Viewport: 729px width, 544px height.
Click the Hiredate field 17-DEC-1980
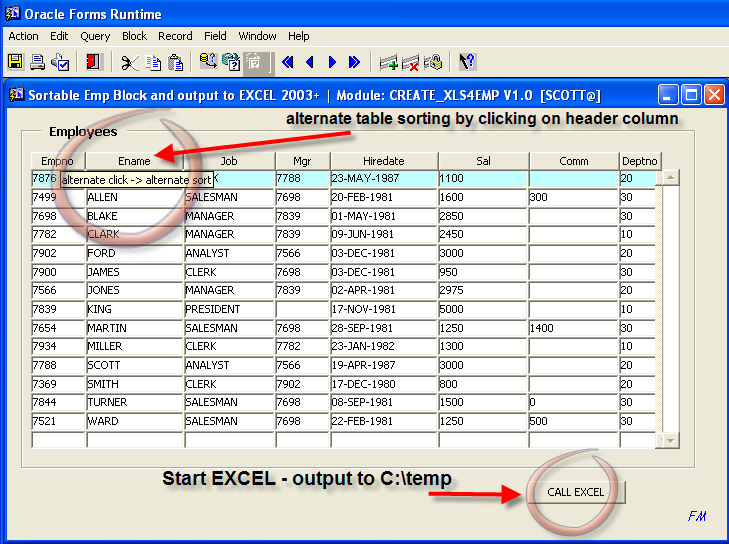pyautogui.click(x=384, y=384)
